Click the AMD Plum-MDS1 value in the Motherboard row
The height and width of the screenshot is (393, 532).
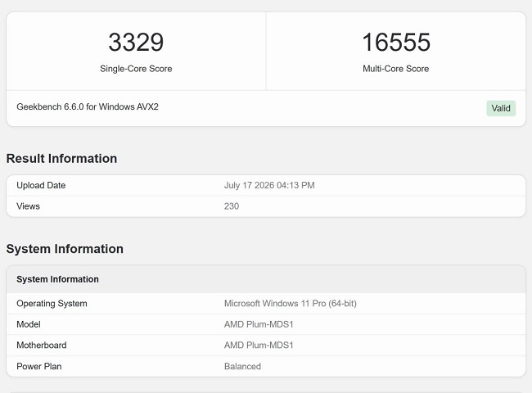(259, 346)
